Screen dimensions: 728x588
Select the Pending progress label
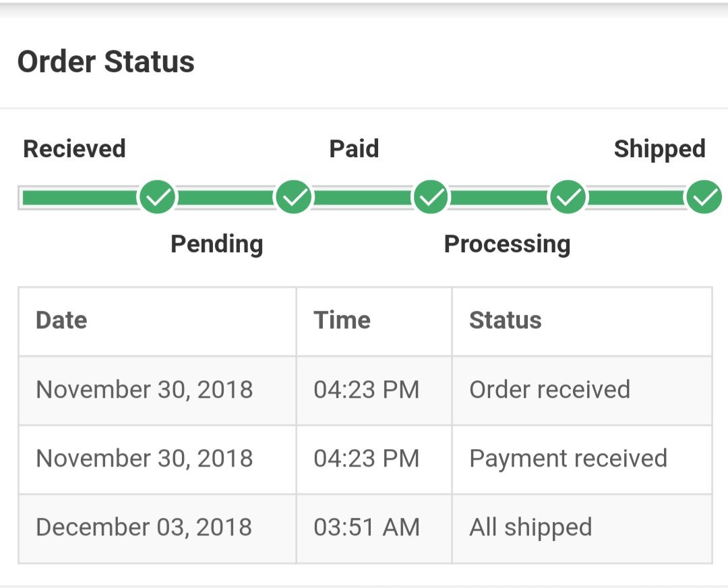pos(216,243)
